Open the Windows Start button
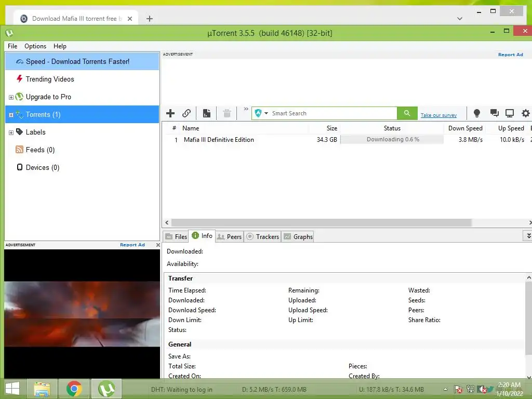The width and height of the screenshot is (532, 399). pos(12,389)
